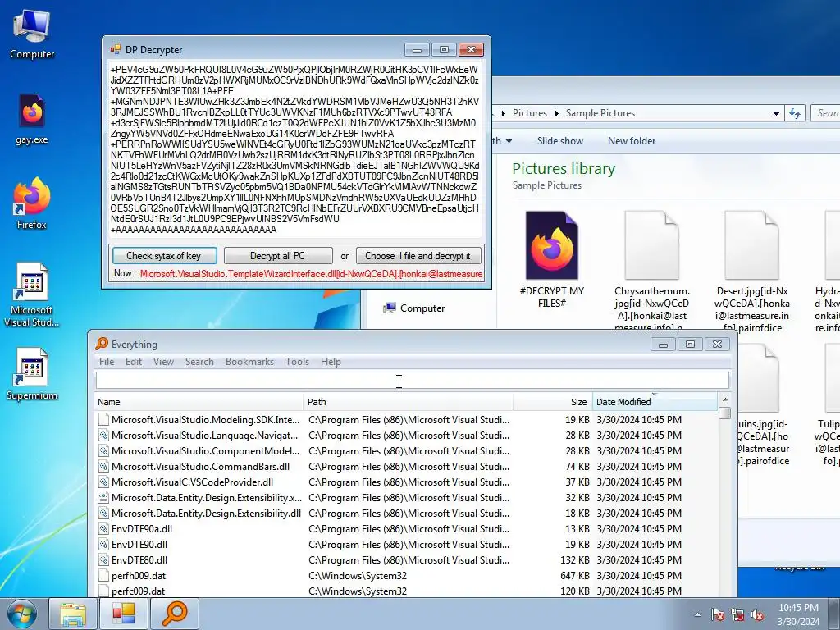Select EnvDTE90.dll file name
The width and height of the screenshot is (840, 630).
[x=139, y=545]
